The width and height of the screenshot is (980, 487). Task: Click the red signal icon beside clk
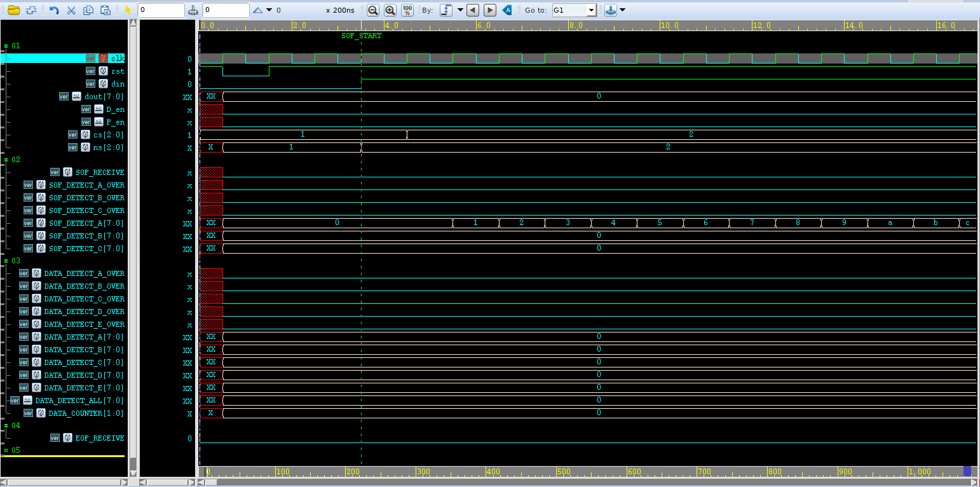103,58
